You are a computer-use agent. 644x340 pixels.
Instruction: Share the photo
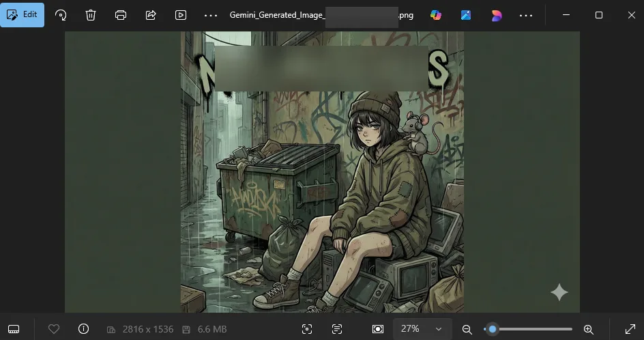coord(151,15)
